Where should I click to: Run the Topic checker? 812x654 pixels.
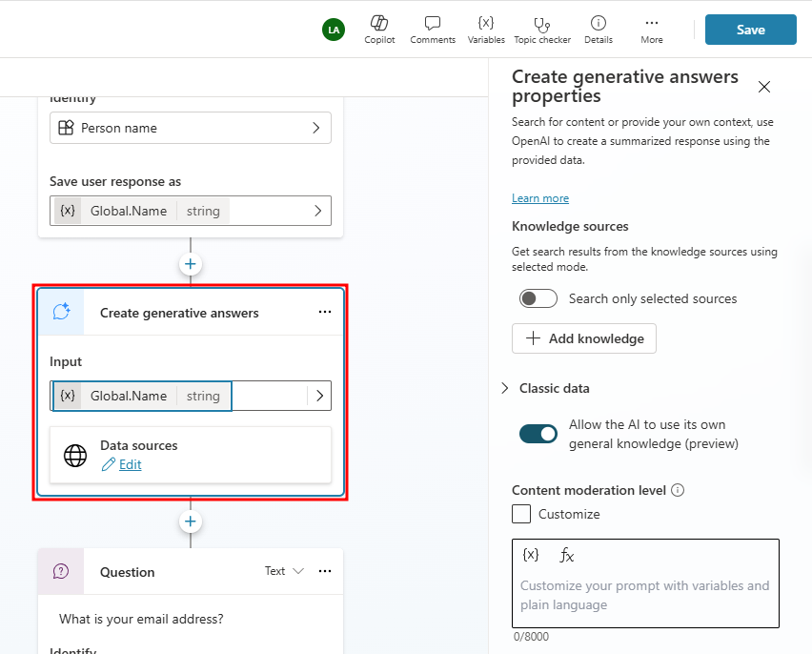point(541,30)
